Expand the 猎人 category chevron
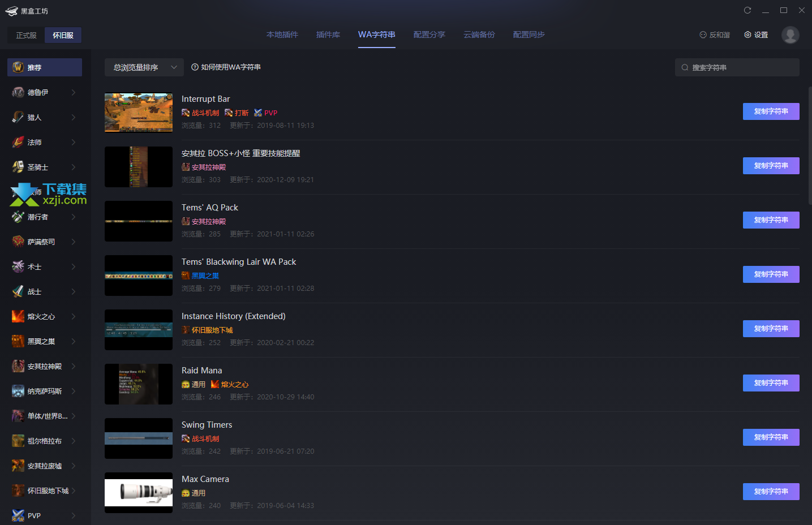812x525 pixels. (x=74, y=117)
